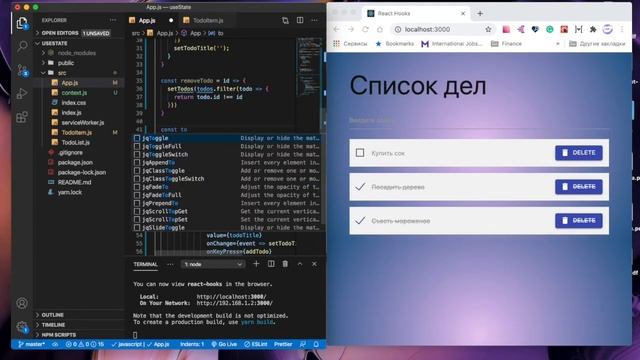The width and height of the screenshot is (640, 360).
Task: Open context.js in the file tree
Action: [x=74, y=93]
